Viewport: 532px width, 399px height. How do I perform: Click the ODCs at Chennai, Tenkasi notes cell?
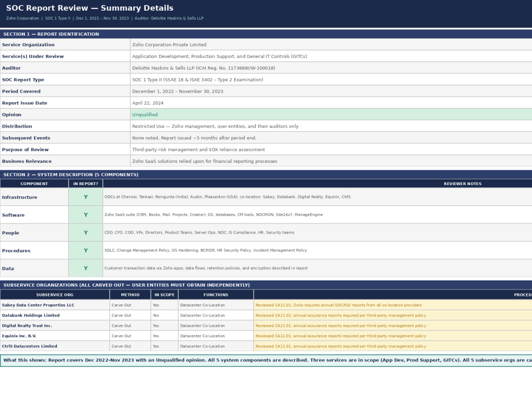click(x=318, y=197)
